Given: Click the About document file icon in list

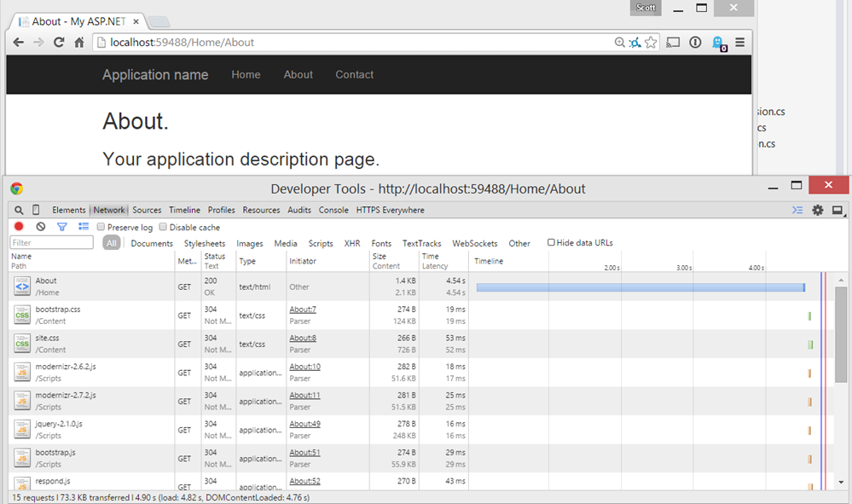Looking at the screenshot, I should (22, 287).
